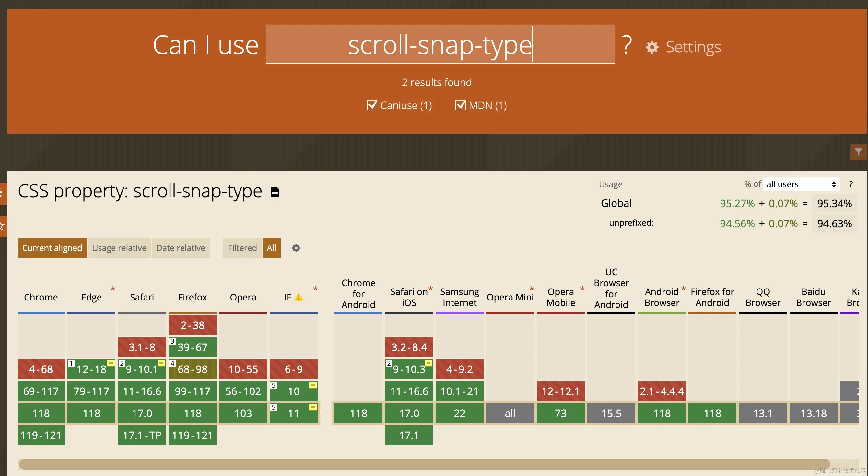Screen dimensions: 868x476
Task: Click the scroll-snap-type search field
Action: tap(440, 44)
